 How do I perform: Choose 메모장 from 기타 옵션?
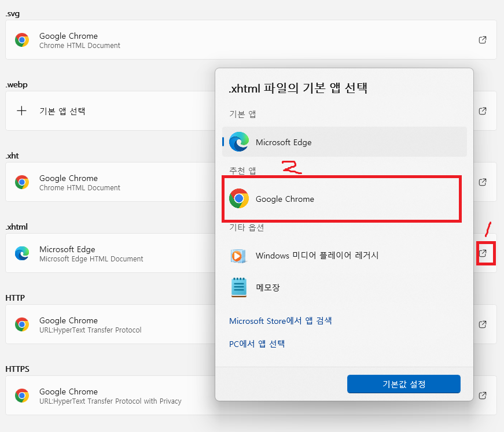(x=344, y=287)
